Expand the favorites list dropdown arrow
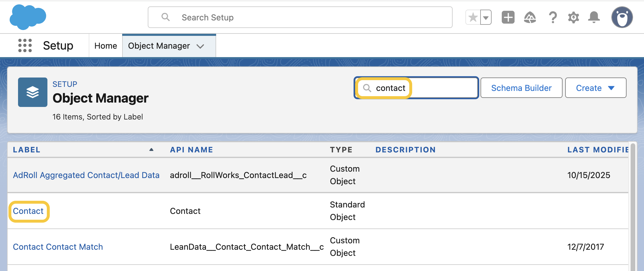This screenshot has height=271, width=644. (485, 17)
